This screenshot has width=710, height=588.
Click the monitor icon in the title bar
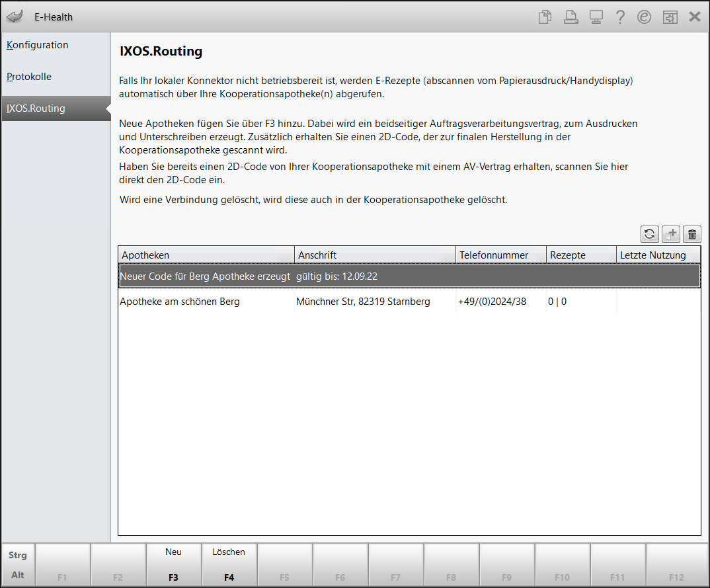(x=596, y=17)
